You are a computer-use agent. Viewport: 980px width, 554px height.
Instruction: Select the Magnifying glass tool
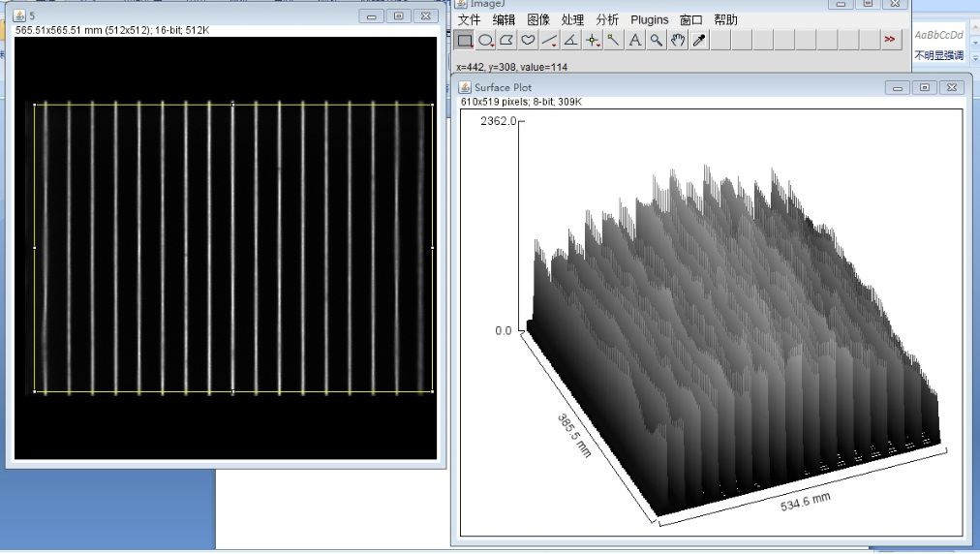(657, 40)
